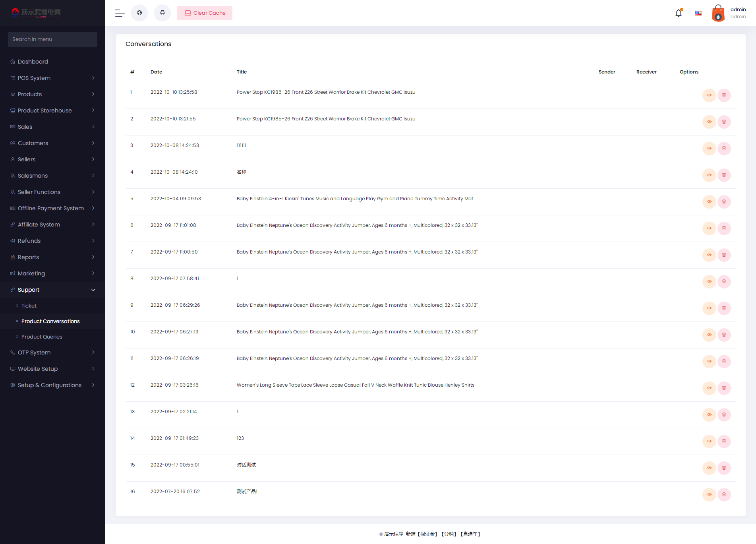This screenshot has width=756, height=544.
Task: Open the Offline Payment System menu
Action: click(52, 208)
